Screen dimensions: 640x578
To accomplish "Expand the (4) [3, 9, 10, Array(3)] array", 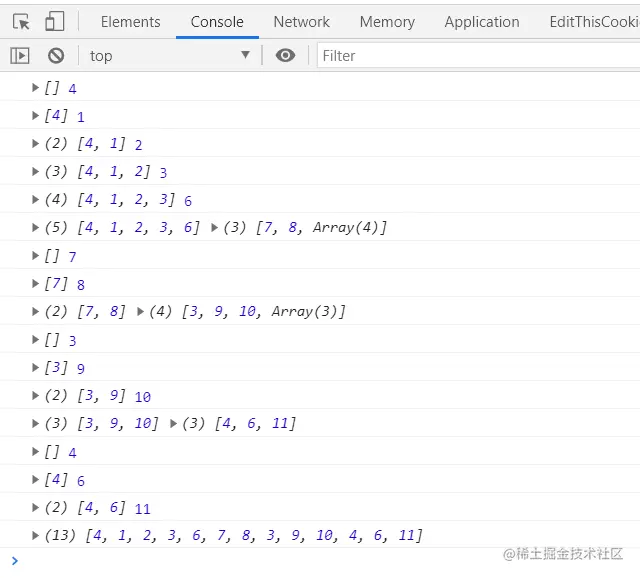I will click(140, 311).
